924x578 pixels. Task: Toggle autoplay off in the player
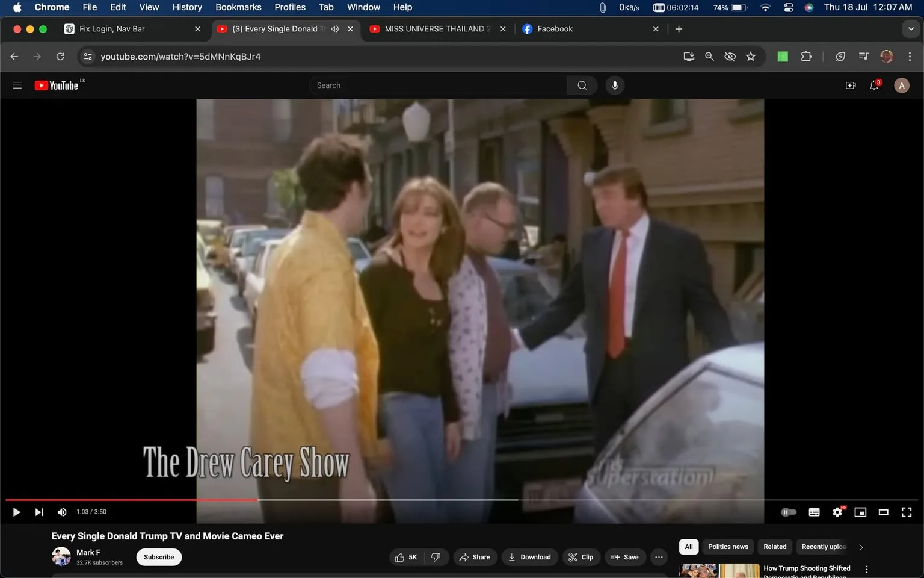tap(788, 512)
